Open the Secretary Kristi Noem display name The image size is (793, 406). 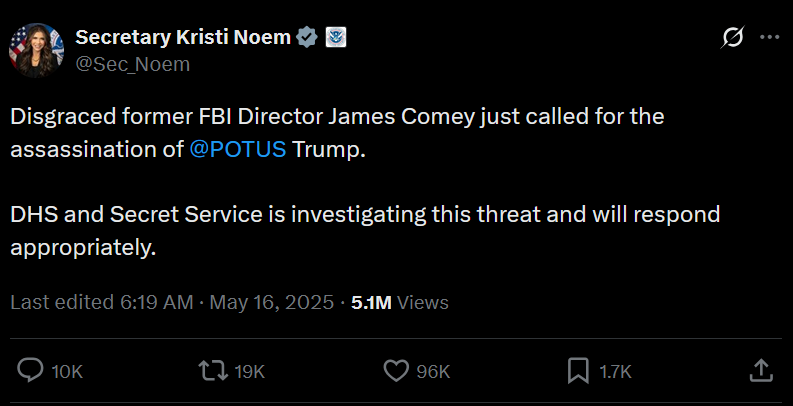pos(183,38)
